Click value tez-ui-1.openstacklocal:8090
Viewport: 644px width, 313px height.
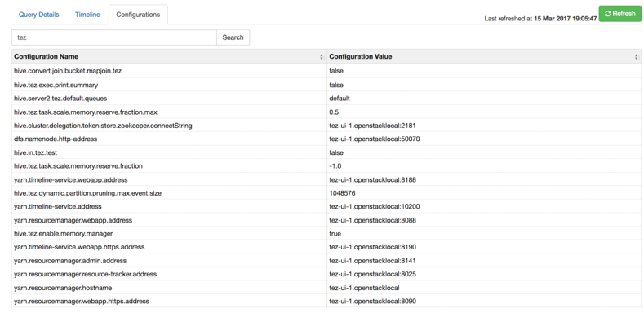click(x=372, y=301)
